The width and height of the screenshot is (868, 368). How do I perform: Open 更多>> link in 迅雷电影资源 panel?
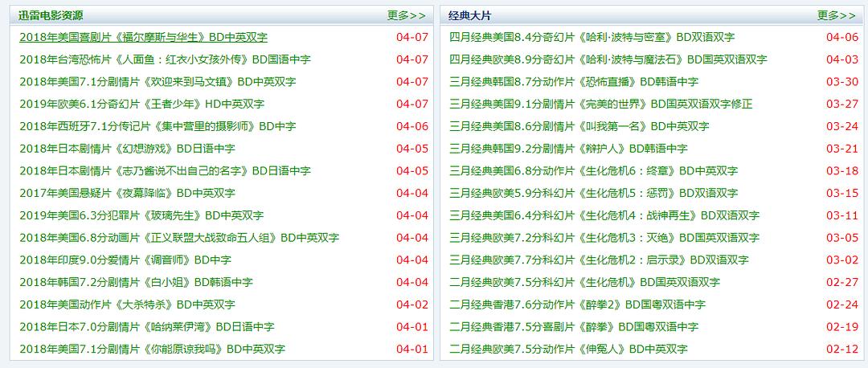(407, 15)
